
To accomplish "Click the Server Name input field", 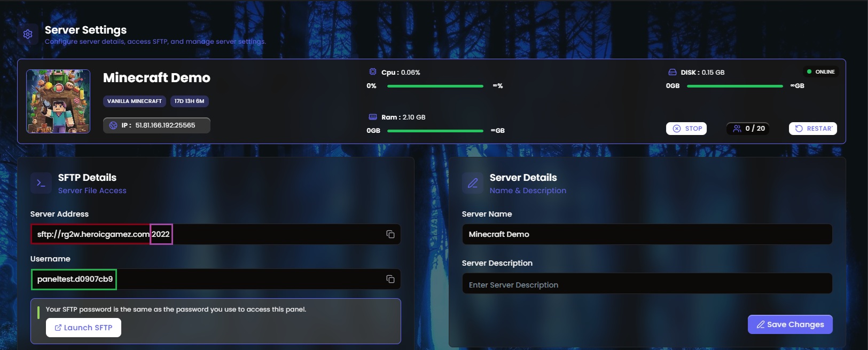I will tap(646, 234).
